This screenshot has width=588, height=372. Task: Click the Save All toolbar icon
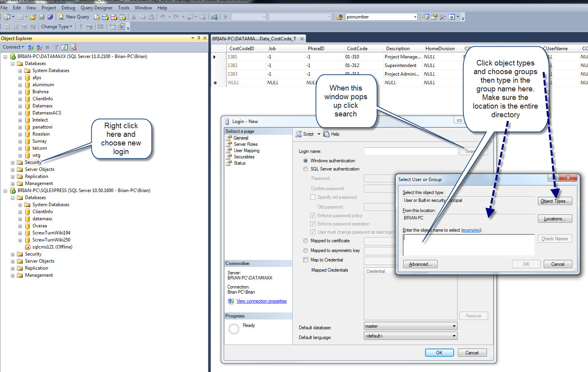tap(50, 17)
